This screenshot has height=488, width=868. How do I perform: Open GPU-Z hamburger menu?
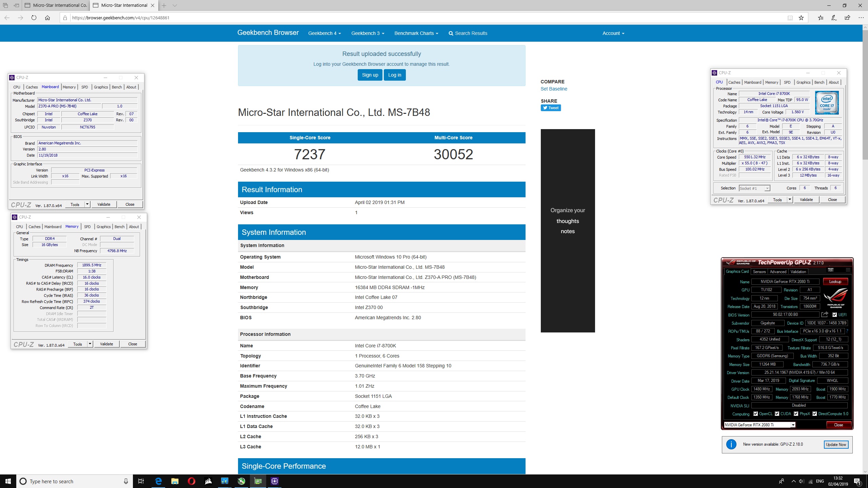pyautogui.click(x=848, y=270)
